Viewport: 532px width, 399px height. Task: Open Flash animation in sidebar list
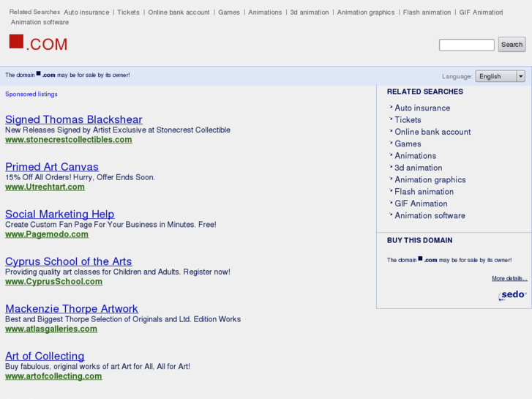click(424, 192)
